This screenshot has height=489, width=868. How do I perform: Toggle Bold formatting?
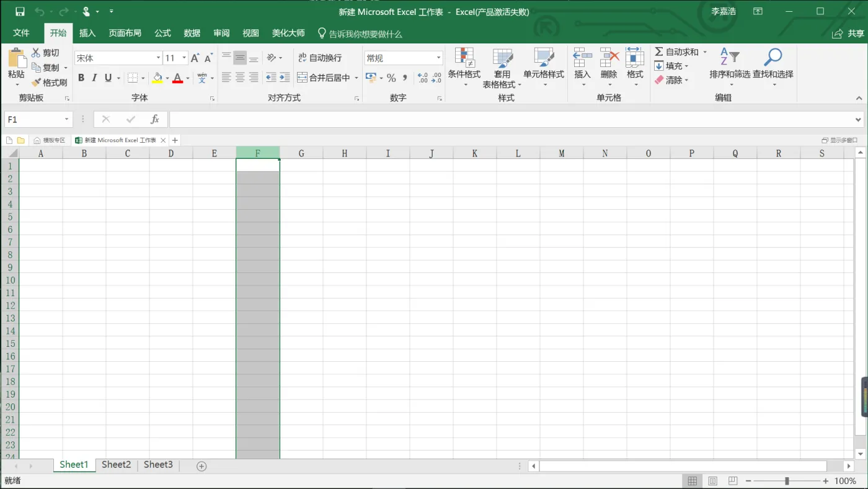[x=81, y=78]
